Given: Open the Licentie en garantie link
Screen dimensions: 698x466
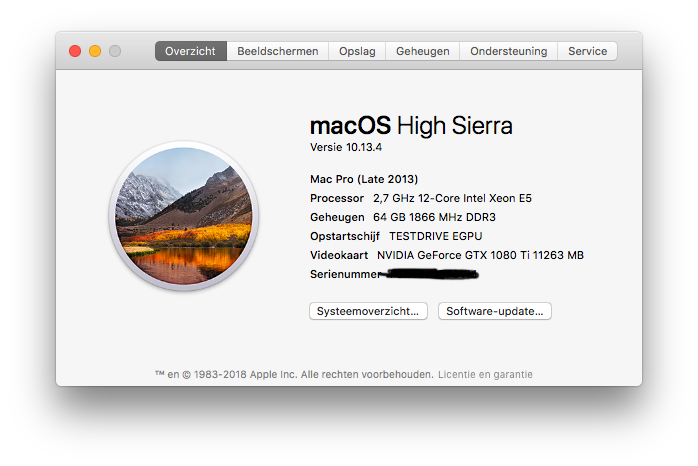Looking at the screenshot, I should 485,374.
